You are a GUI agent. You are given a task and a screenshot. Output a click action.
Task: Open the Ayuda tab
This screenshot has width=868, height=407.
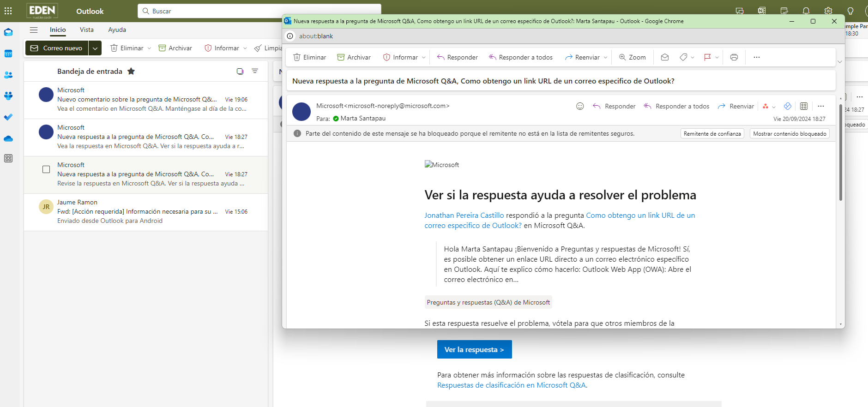[x=117, y=30]
